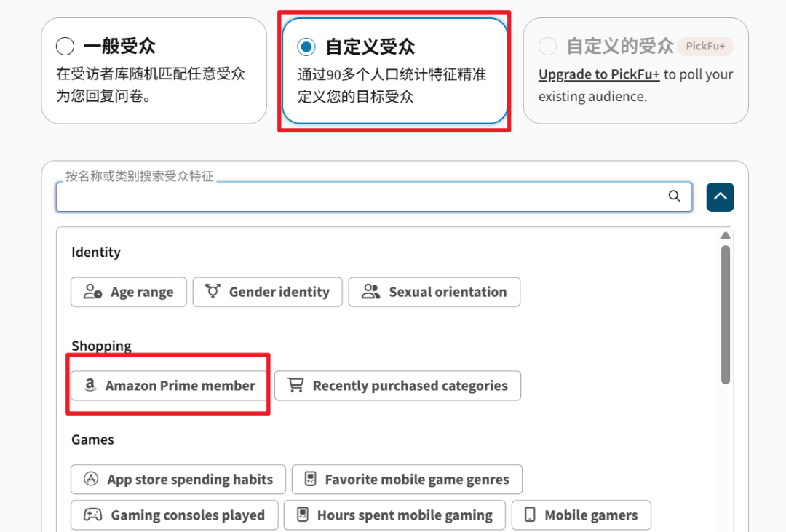Select the disabled 自定义的受众 PickFu+ radio
The height and width of the screenshot is (532, 786).
[547, 46]
